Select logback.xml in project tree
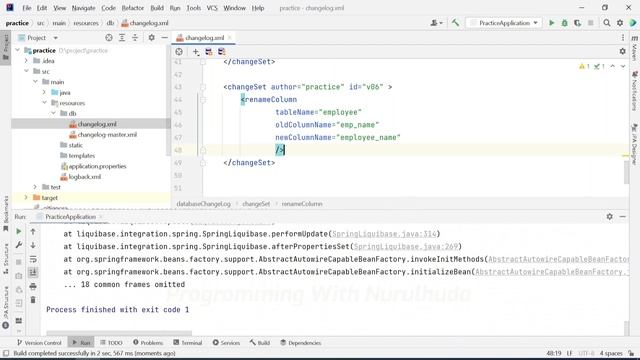 (x=84, y=177)
